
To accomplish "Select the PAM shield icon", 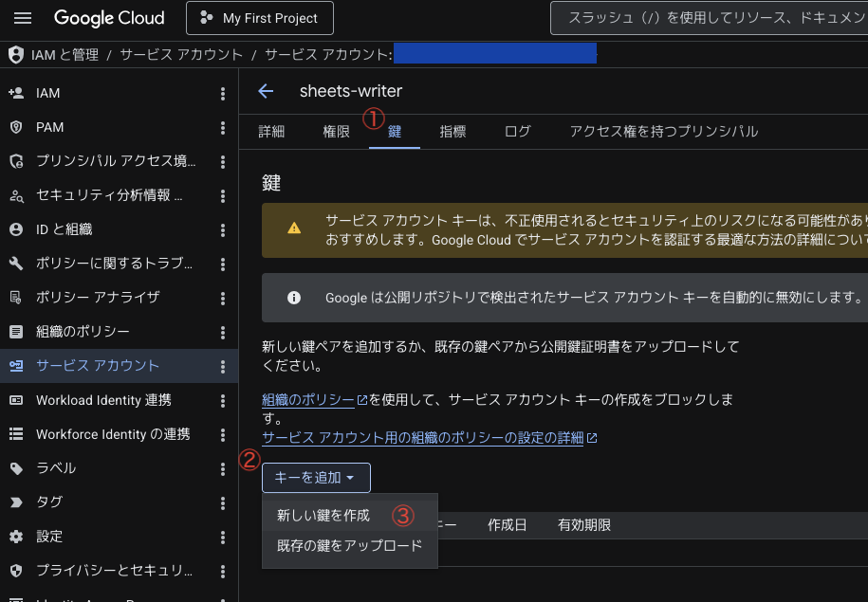I will pos(16,127).
